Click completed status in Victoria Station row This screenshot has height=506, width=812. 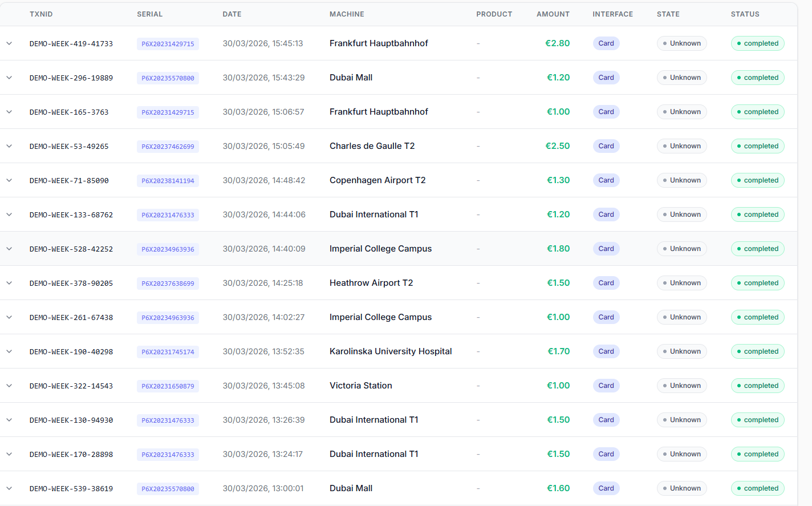point(758,386)
